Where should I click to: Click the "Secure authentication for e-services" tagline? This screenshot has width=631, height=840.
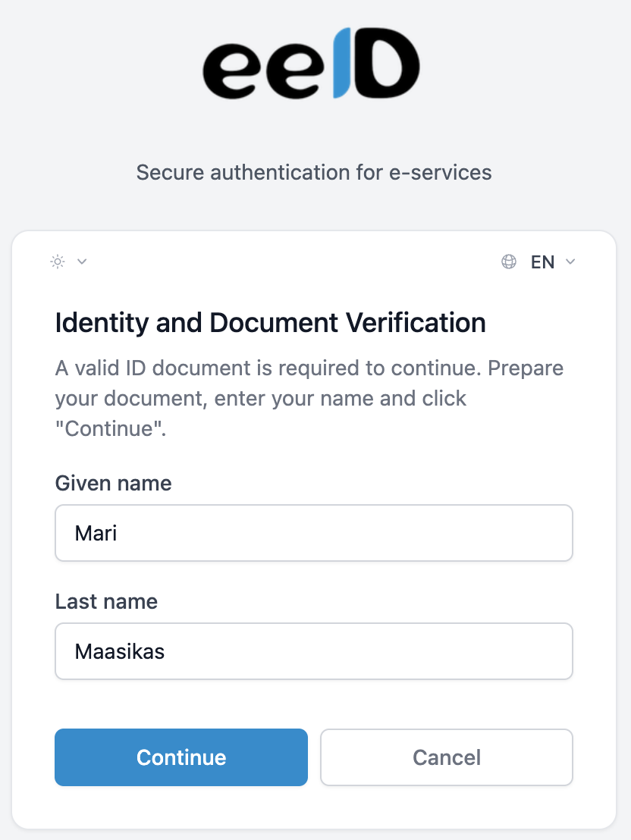(314, 172)
